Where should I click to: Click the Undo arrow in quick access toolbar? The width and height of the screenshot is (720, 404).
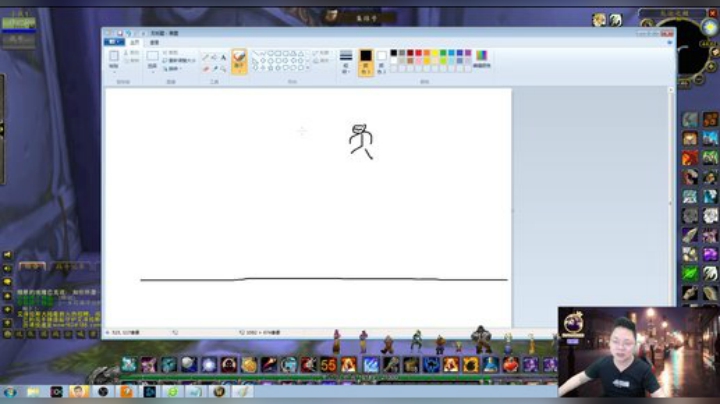[x=128, y=33]
